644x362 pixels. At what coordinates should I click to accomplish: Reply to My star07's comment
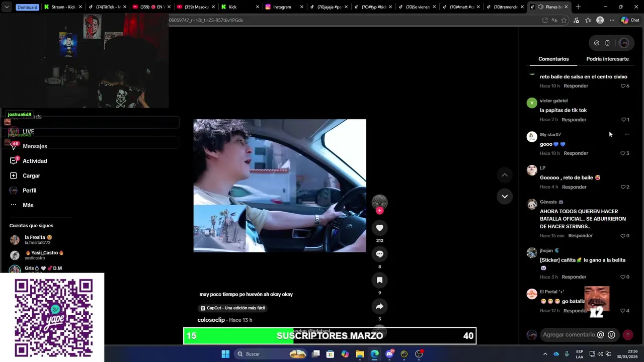click(x=576, y=153)
